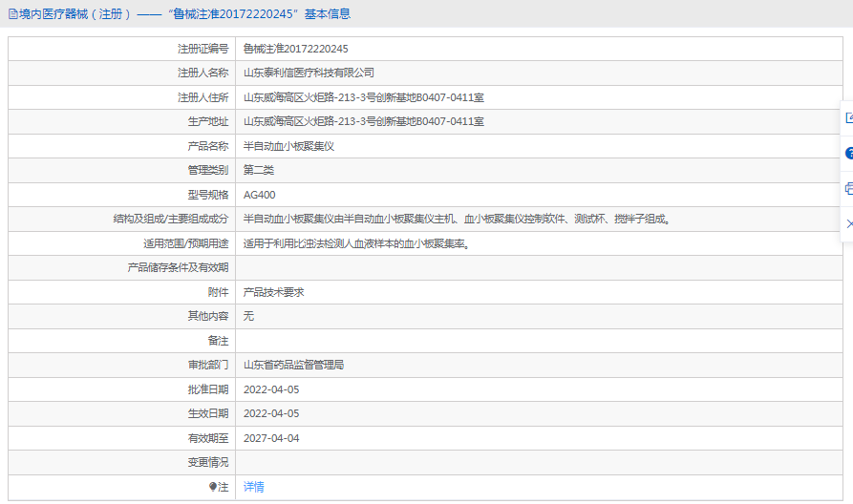Click the 产品名称 label
853x504 pixels.
pyautogui.click(x=208, y=146)
